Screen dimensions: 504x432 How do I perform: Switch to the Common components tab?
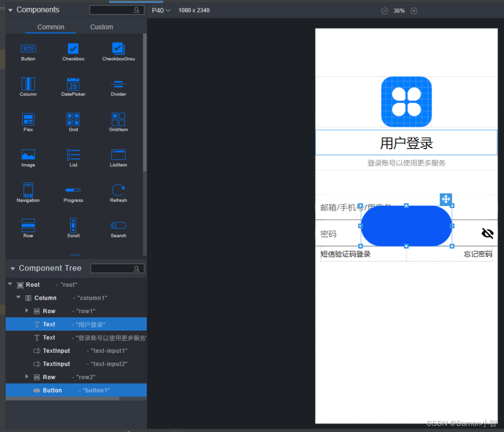tap(50, 27)
